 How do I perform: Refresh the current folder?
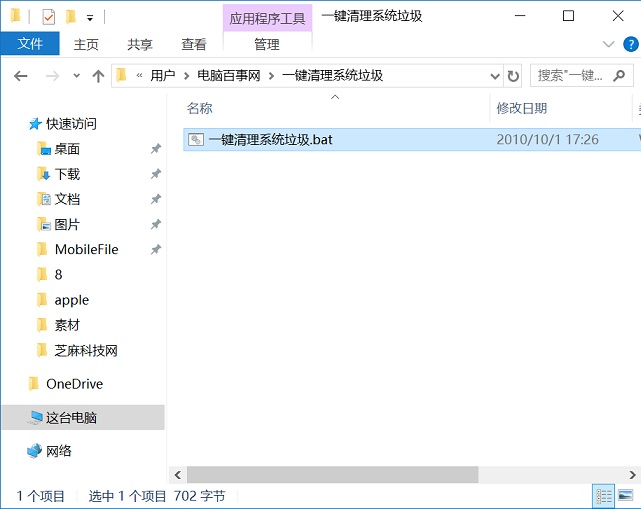pyautogui.click(x=513, y=76)
